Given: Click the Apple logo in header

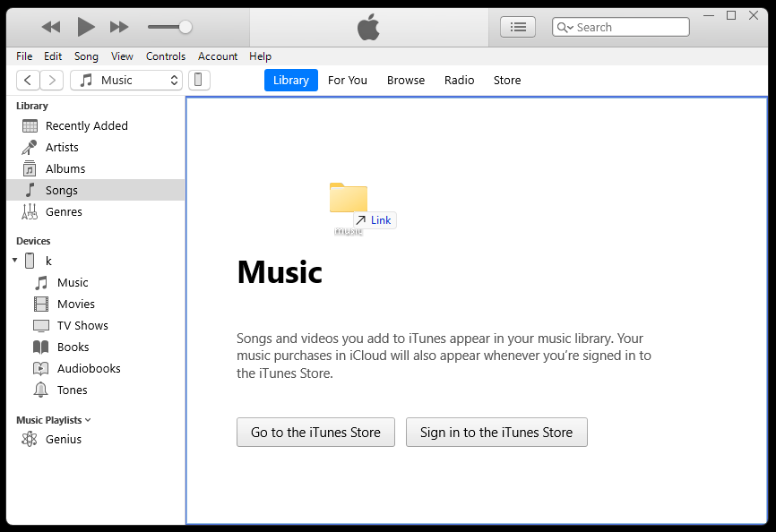Looking at the screenshot, I should 368,27.
